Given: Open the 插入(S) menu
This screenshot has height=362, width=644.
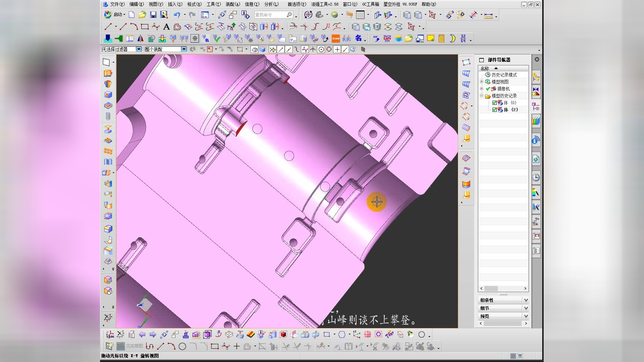Looking at the screenshot, I should 175,4.
